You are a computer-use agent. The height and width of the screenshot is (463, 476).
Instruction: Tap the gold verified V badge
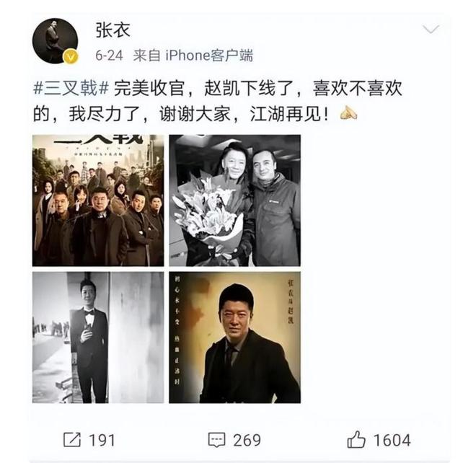tap(71, 56)
